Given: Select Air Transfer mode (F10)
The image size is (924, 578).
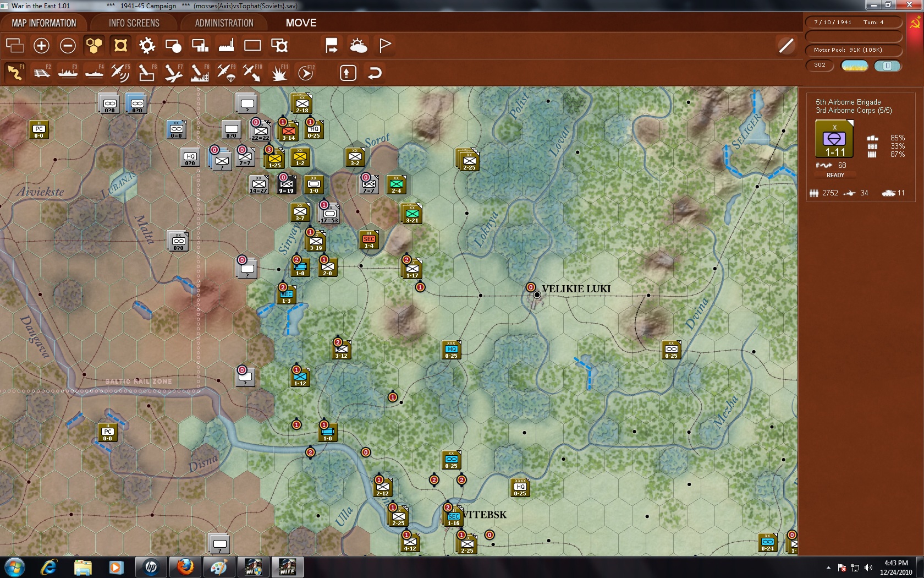Looking at the screenshot, I should pyautogui.click(x=252, y=73).
